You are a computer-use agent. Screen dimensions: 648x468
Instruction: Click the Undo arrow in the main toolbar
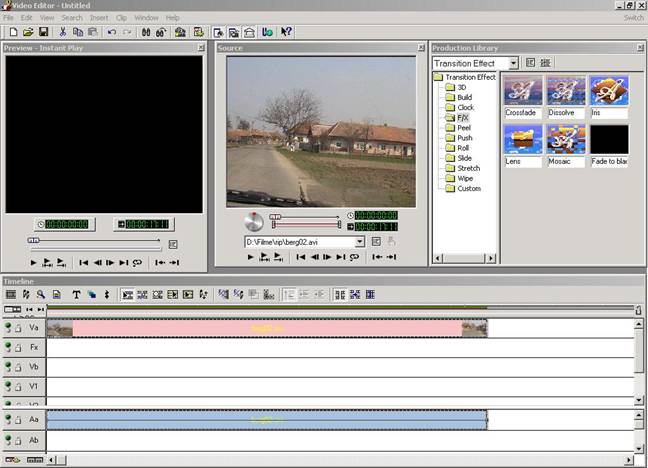coord(112,32)
